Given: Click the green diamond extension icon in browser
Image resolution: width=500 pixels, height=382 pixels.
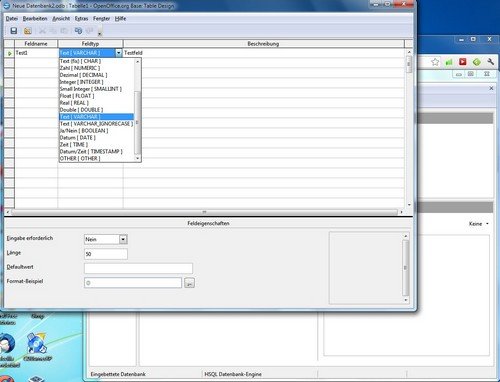Looking at the screenshot, I should coord(477,62).
